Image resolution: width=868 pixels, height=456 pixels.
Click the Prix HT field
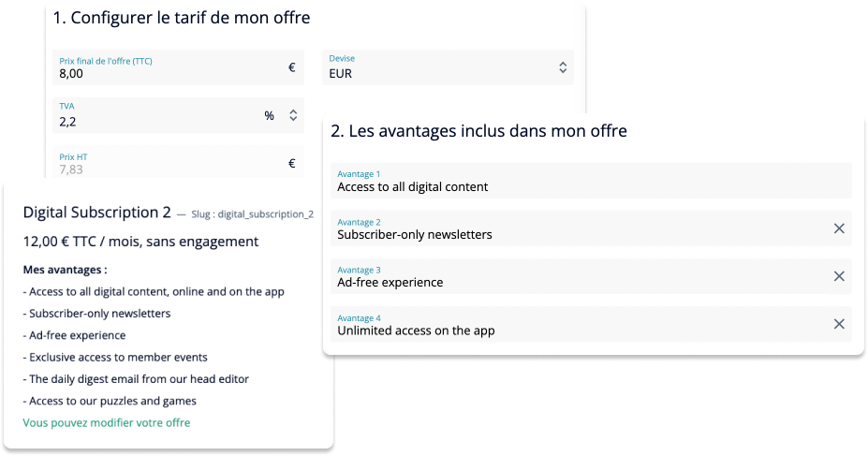[178, 162]
